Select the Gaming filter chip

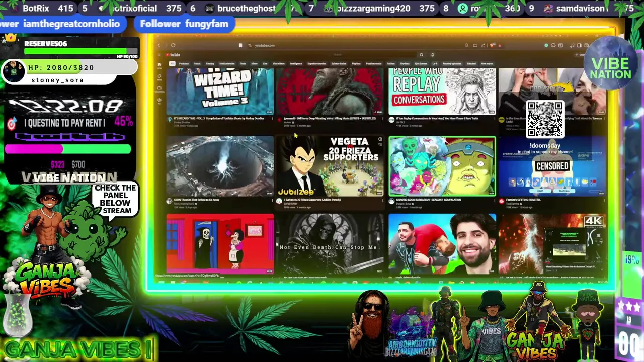[210, 64]
